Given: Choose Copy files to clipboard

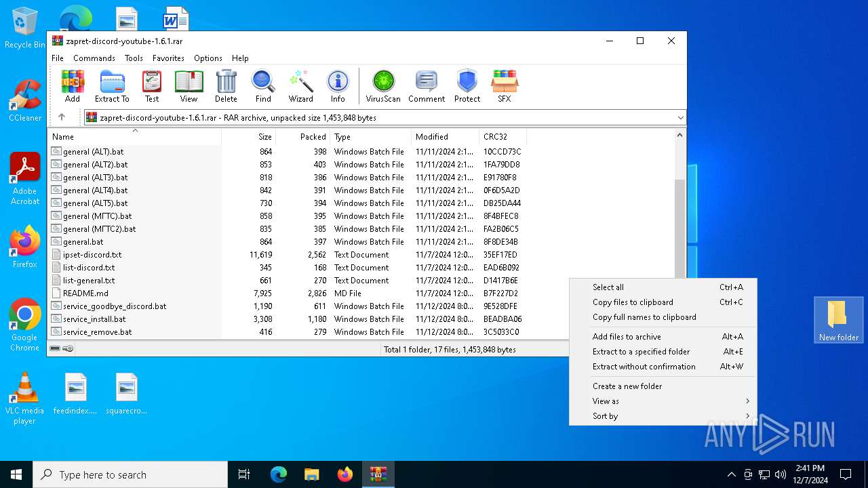Looking at the screenshot, I should click(x=663, y=302).
